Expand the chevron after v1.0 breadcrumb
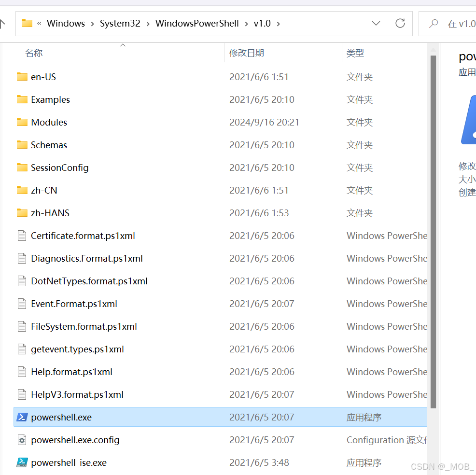 (278, 24)
